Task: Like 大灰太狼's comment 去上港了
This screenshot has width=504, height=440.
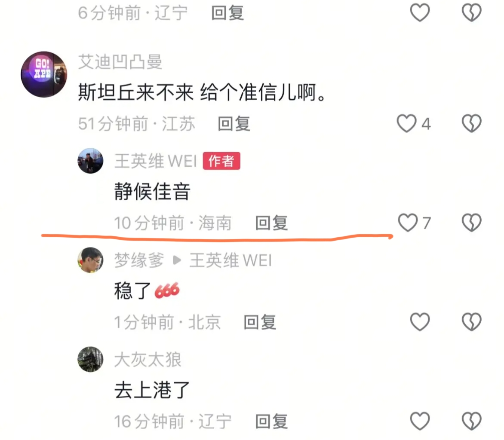Action: (x=420, y=421)
